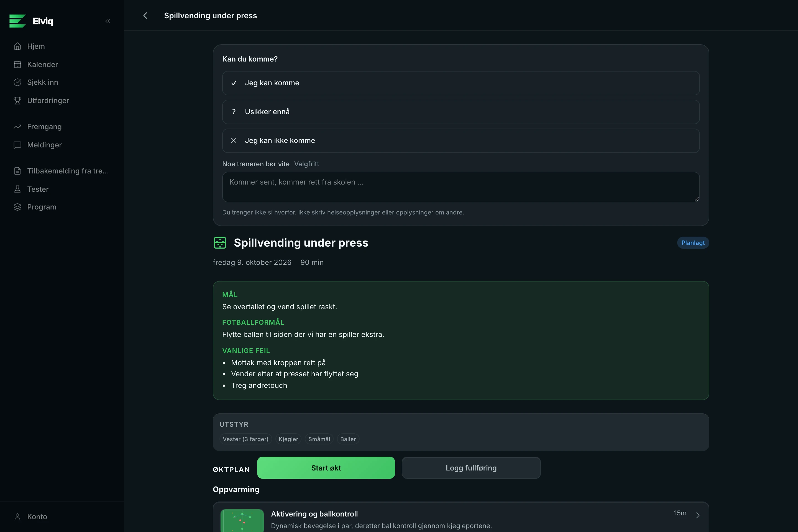Click the Kalender calendar icon
Screen dimensions: 798x532
coord(17,65)
